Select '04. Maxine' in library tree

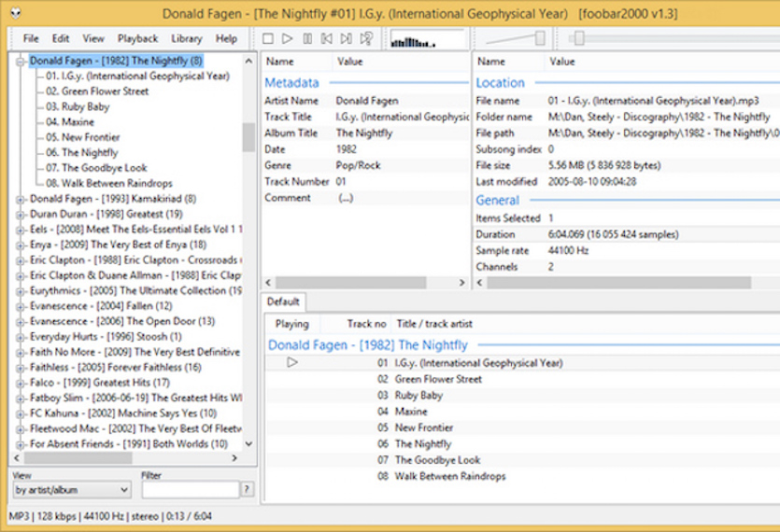pyautogui.click(x=70, y=122)
